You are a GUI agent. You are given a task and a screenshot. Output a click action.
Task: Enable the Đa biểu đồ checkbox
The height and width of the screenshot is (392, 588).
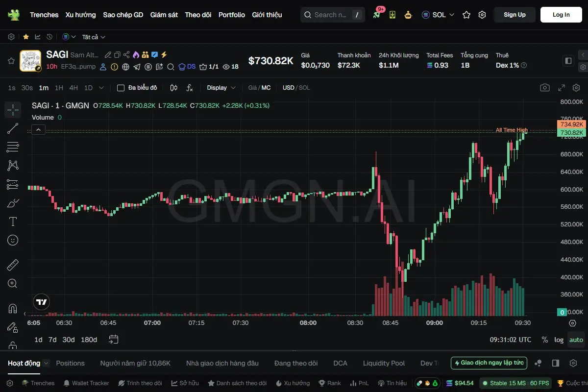[x=121, y=88]
